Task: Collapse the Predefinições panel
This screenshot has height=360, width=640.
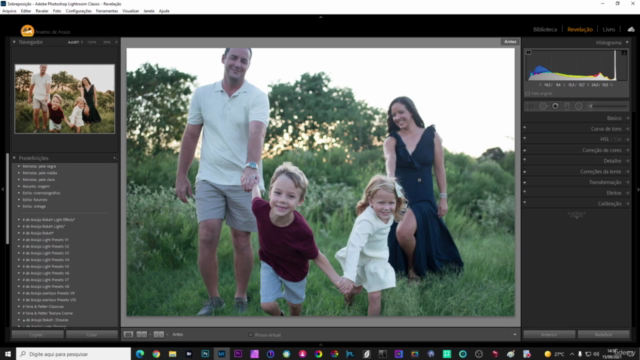Action: (x=14, y=158)
